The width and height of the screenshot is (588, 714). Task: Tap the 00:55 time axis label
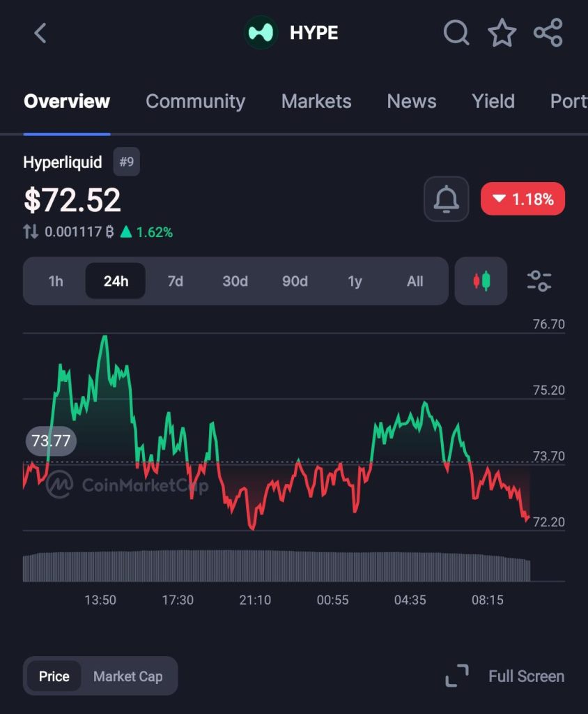coord(333,600)
